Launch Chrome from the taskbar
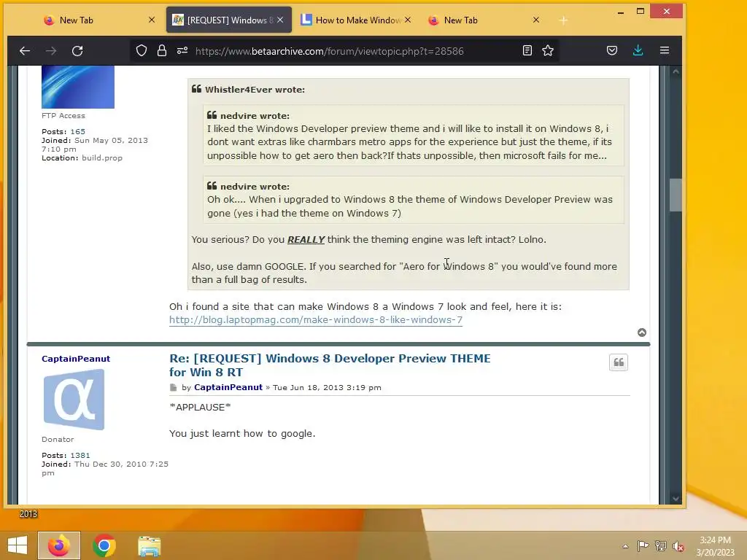The height and width of the screenshot is (560, 747). (x=104, y=545)
